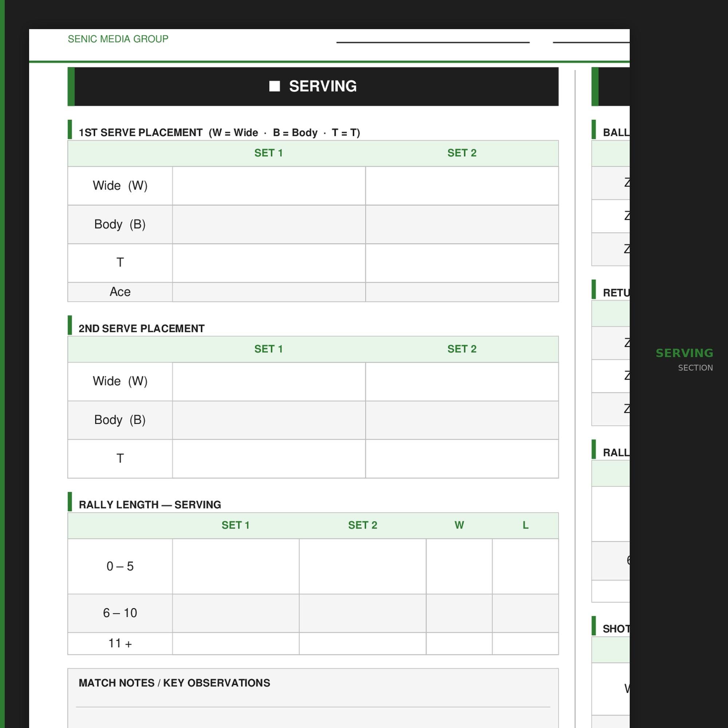Click the L column header in rally table
The height and width of the screenshot is (728, 728).
526,525
